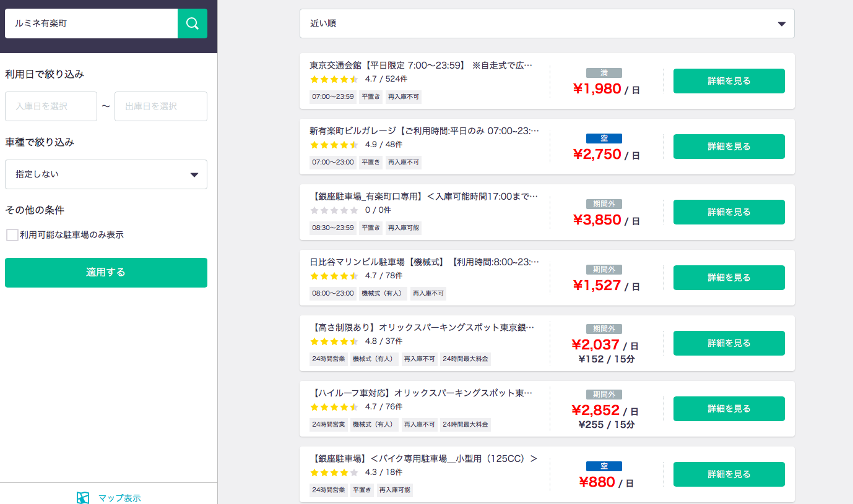853x504 pixels.
Task: Click the 東京交通会館 listing title
Action: (x=421, y=66)
